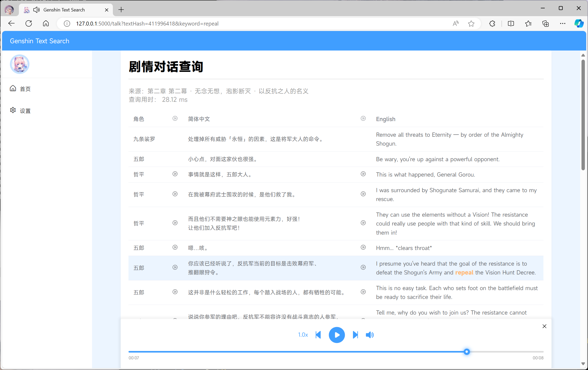Play English audio for 'This is what happened' line
588x370 pixels.
click(x=363, y=174)
